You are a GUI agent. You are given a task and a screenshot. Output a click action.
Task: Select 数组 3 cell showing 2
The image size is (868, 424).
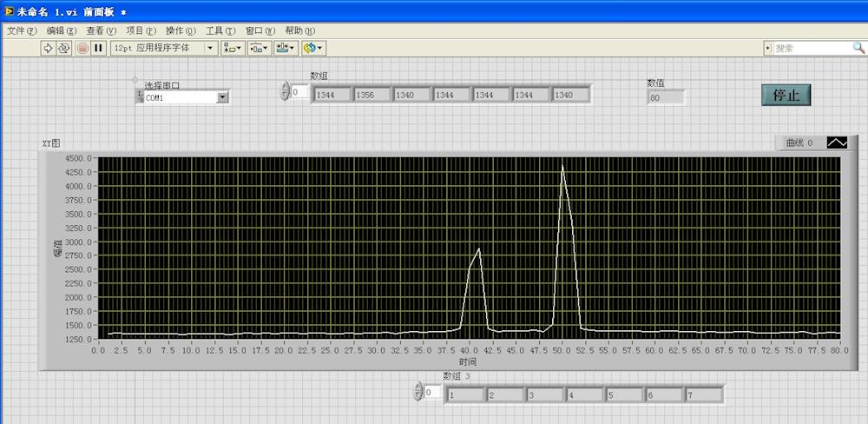point(505,395)
